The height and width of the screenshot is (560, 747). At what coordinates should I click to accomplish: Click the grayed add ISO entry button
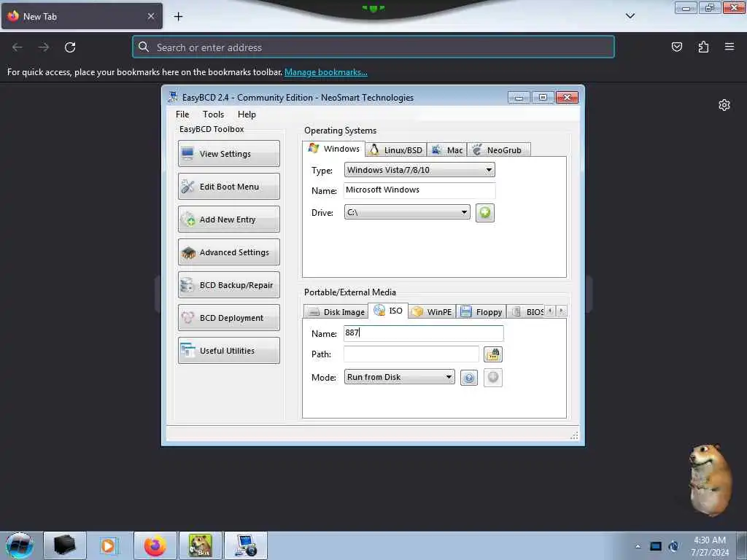[492, 378]
